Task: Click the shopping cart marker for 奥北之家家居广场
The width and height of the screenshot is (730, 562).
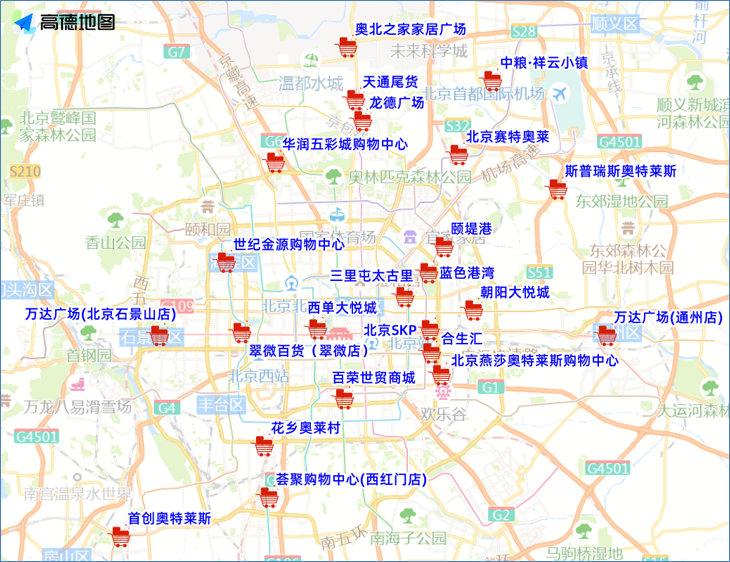Action: 348,48
